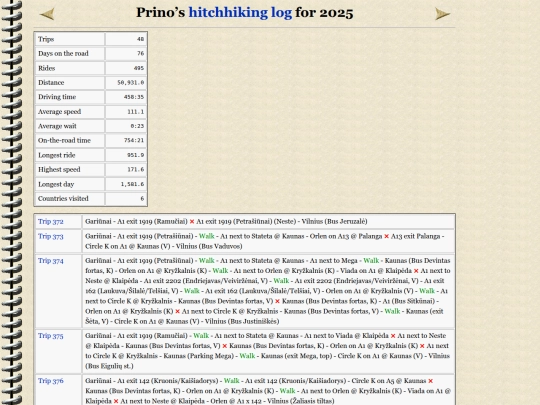Select the Countries visited value 6
The image size is (540, 405).
point(142,199)
